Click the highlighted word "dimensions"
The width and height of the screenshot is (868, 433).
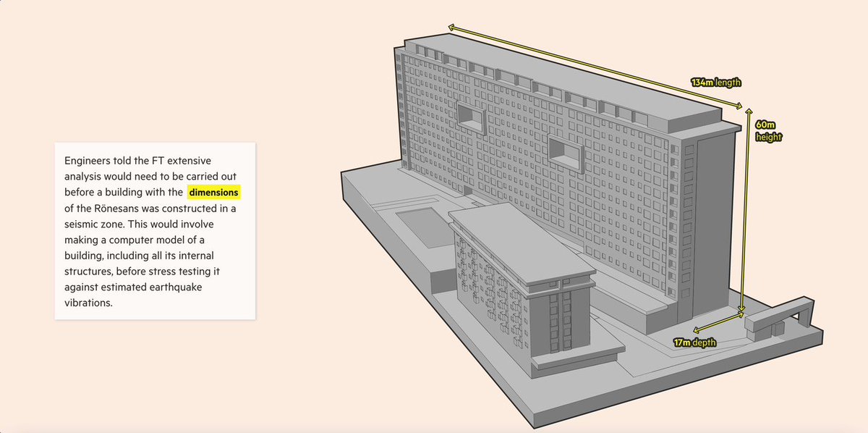(213, 193)
